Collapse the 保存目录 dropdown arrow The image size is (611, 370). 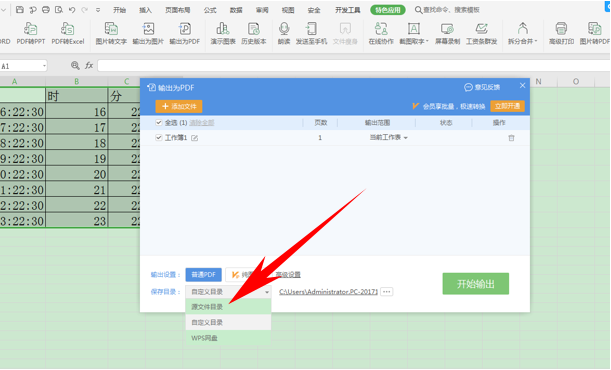tap(267, 292)
